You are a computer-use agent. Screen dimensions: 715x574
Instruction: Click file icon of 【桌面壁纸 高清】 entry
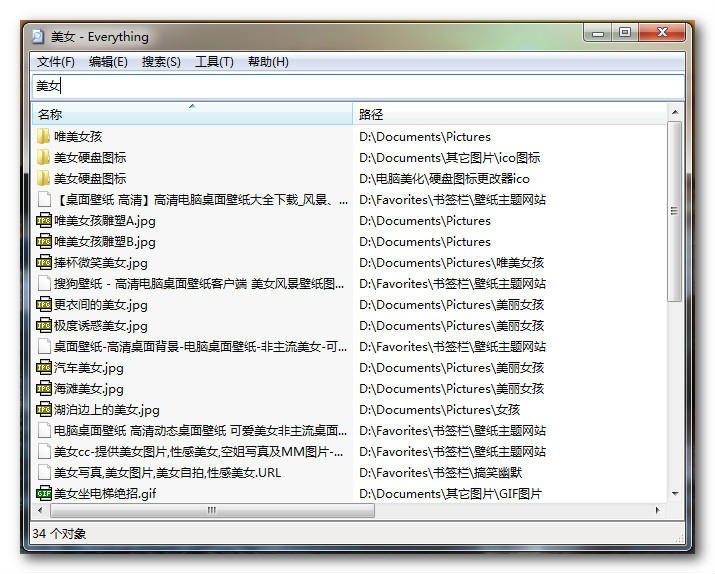click(44, 199)
